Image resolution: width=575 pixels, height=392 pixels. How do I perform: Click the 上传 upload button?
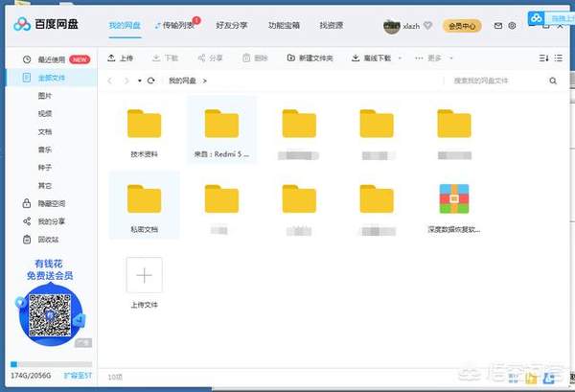coord(121,58)
